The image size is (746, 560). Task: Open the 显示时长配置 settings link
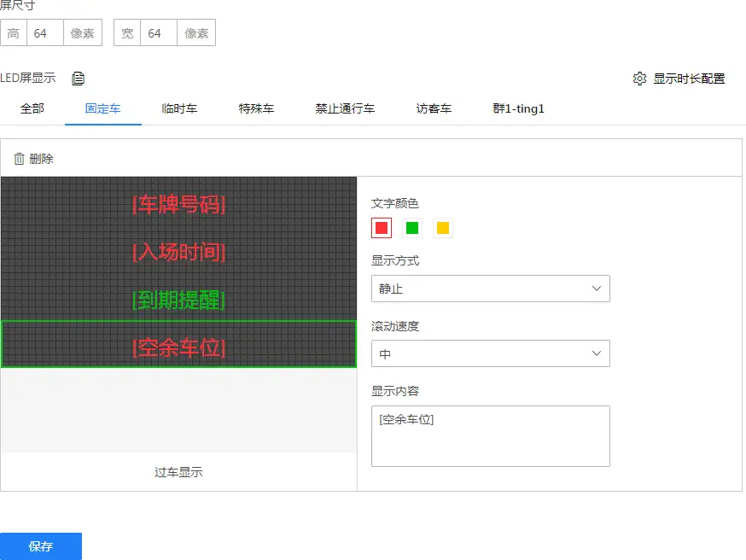click(x=689, y=79)
